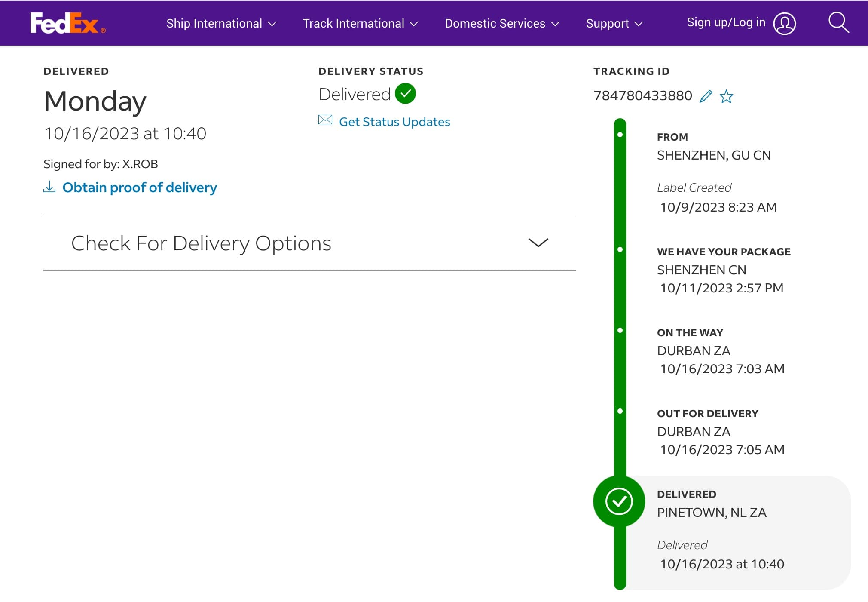Open the Domestic Services dropdown menu
The height and width of the screenshot is (602, 868).
pyautogui.click(x=502, y=23)
